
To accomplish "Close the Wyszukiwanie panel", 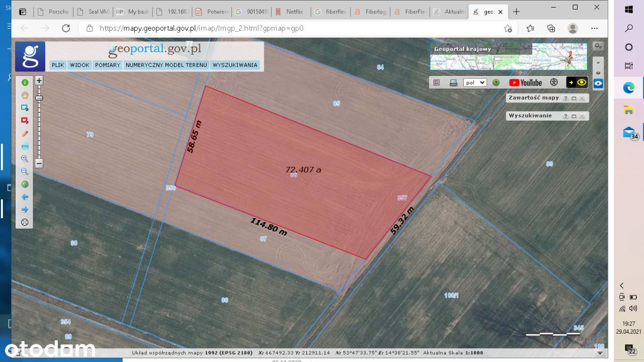I will (582, 116).
